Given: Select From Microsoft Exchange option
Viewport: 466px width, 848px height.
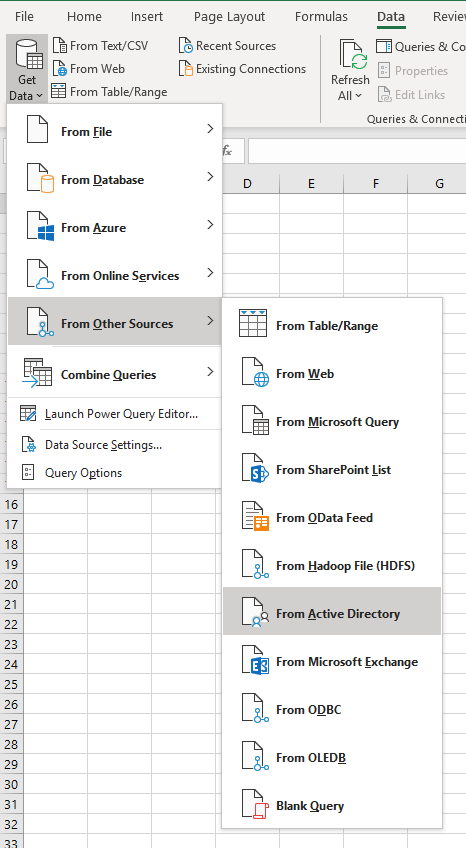Looking at the screenshot, I should (x=332, y=660).
